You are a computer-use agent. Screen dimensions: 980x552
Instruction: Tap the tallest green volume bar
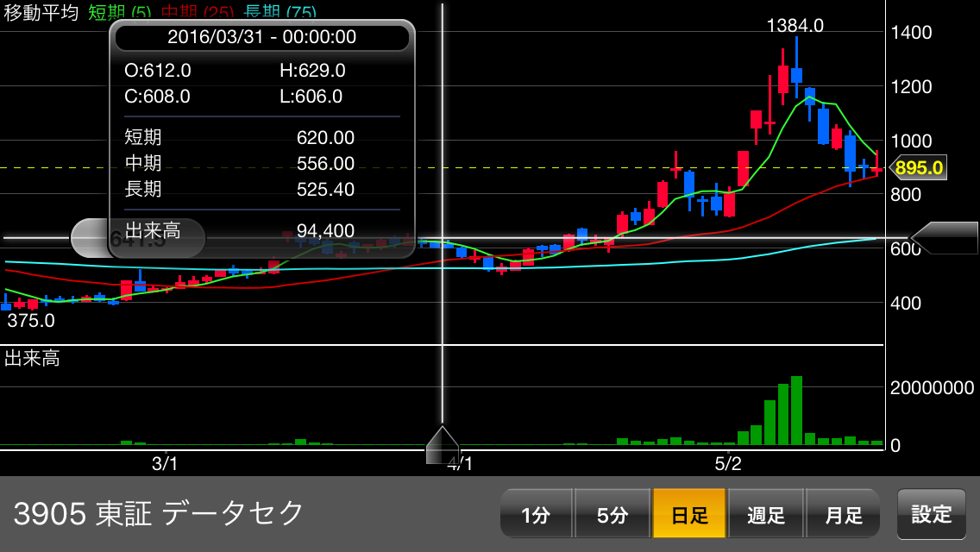[796, 411]
